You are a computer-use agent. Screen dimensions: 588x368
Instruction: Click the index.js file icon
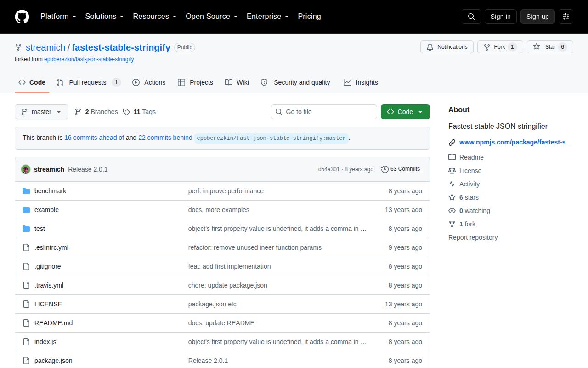(26, 342)
